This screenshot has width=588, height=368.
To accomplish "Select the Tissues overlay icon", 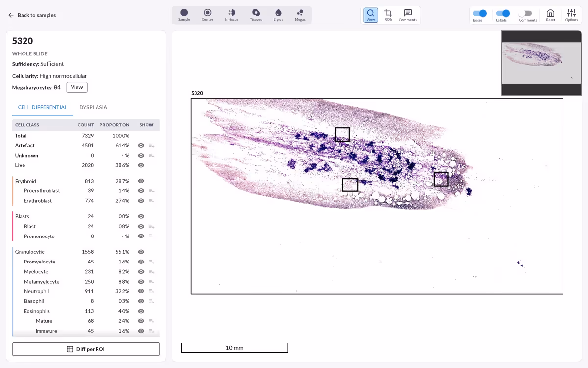I will pyautogui.click(x=256, y=15).
